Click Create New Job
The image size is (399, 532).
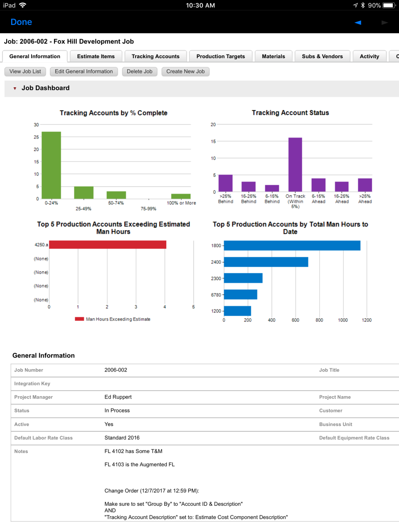(185, 71)
